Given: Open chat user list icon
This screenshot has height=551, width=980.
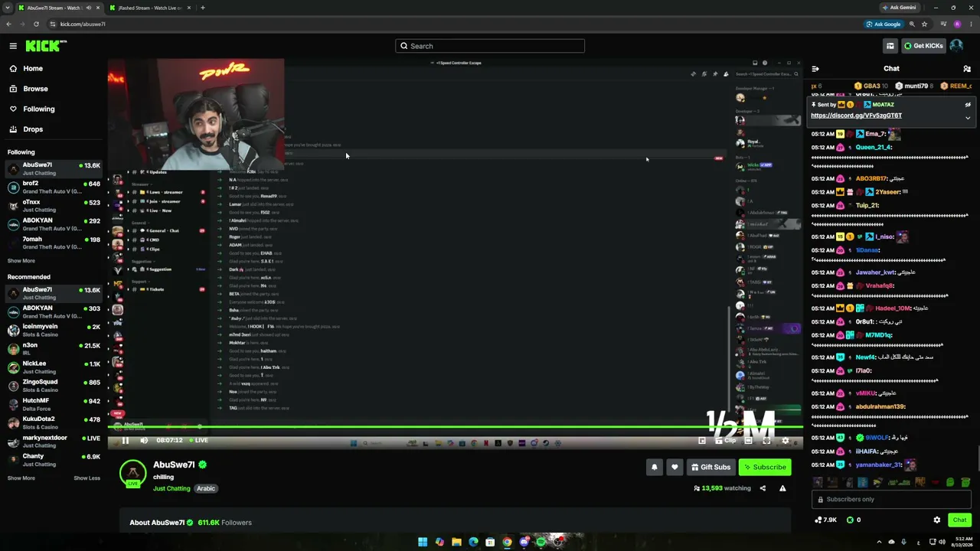Looking at the screenshot, I should pos(967,69).
